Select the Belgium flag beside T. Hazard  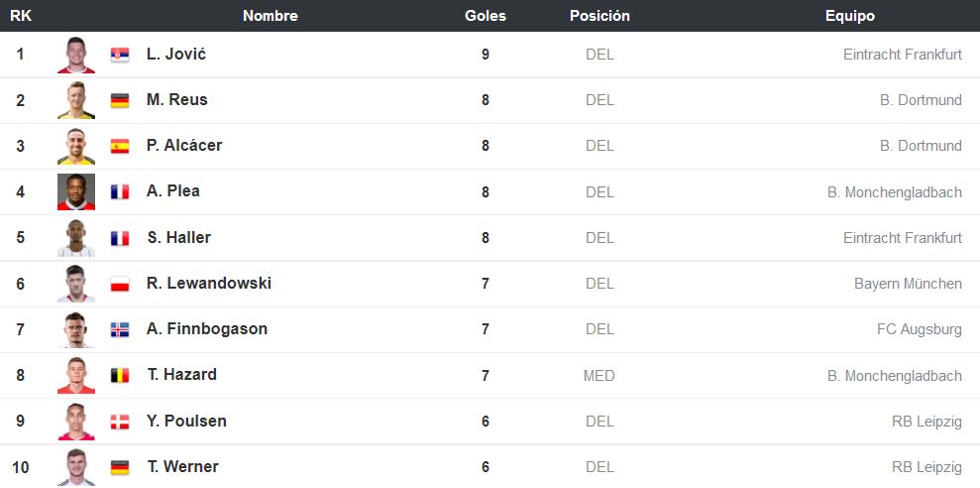pyautogui.click(x=119, y=375)
